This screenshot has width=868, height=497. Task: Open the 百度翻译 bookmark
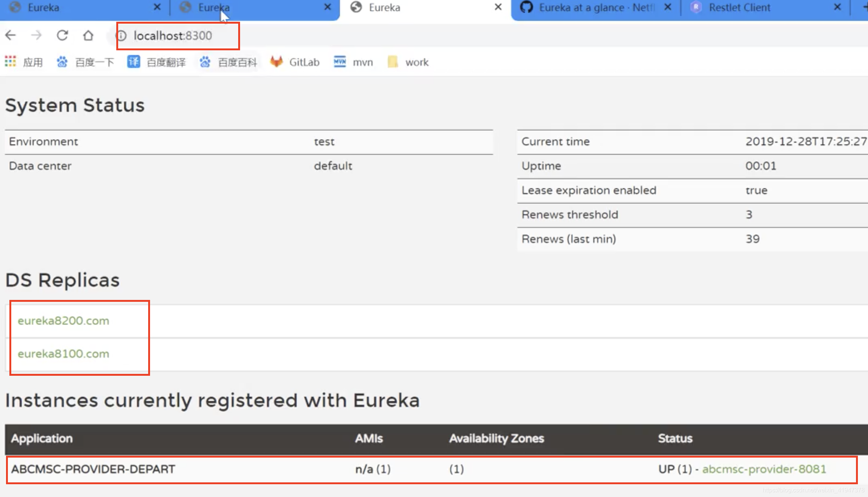(x=156, y=62)
